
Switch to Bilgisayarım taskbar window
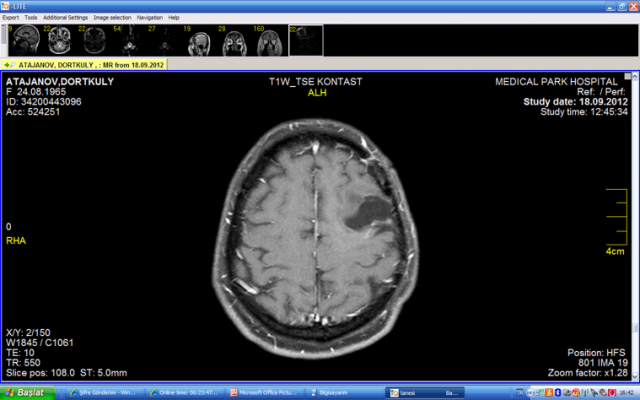pyautogui.click(x=345, y=393)
